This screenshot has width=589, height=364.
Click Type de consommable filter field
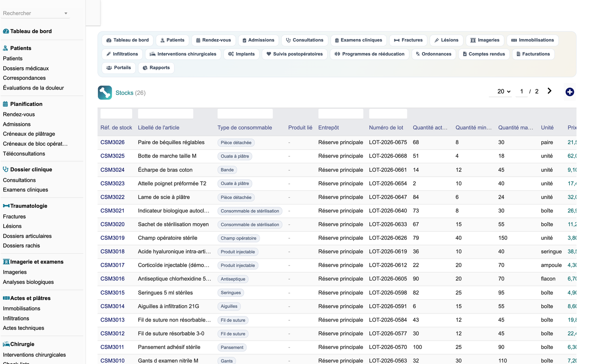click(x=245, y=114)
